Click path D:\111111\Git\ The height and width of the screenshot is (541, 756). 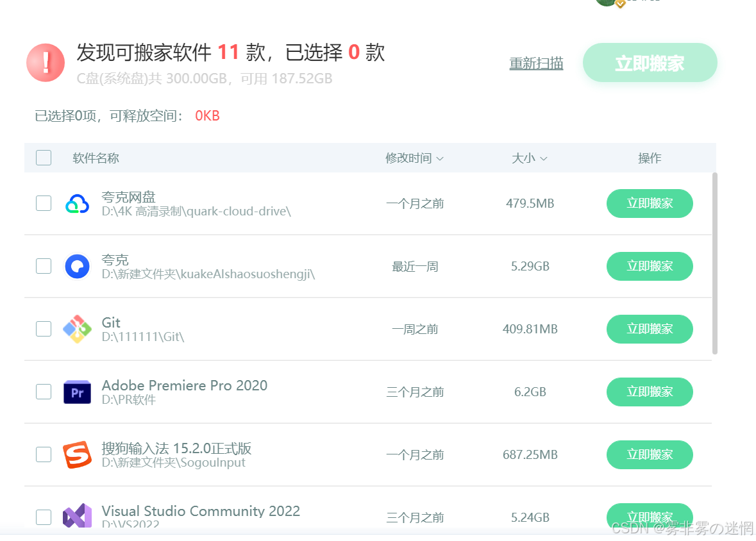point(143,337)
